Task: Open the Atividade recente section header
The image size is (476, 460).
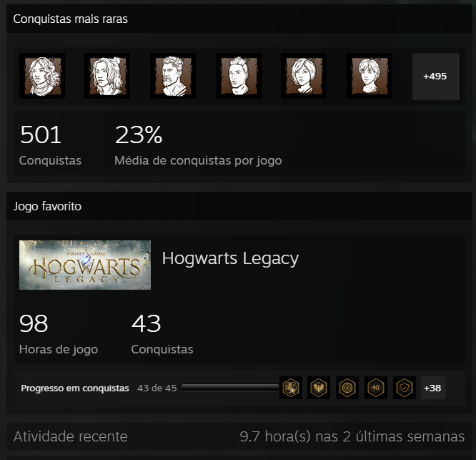Action: [71, 436]
